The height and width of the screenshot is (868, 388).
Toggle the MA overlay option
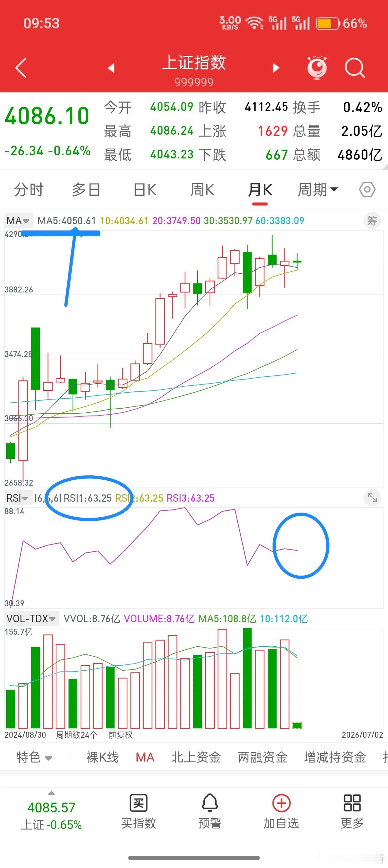[x=145, y=757]
